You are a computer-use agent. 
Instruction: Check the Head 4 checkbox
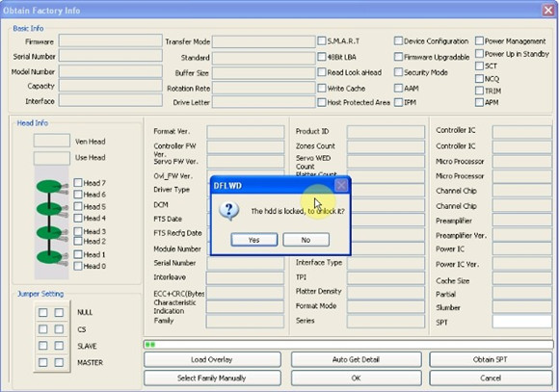pos(78,218)
